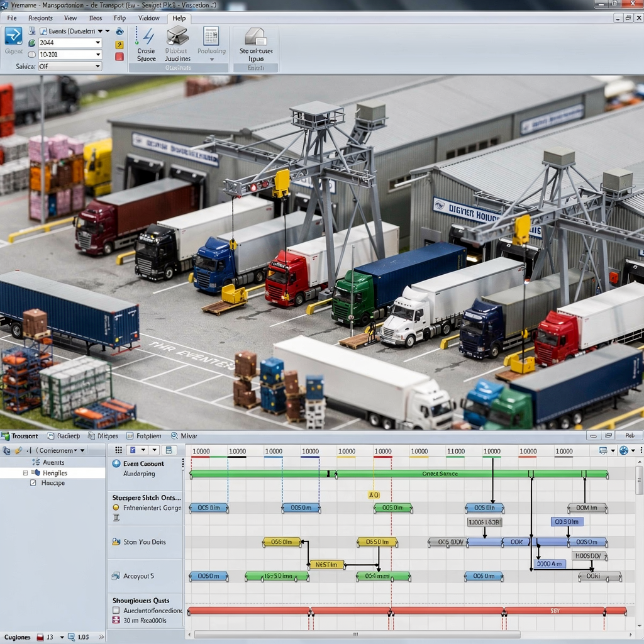This screenshot has width=644, height=644.
Task: Open the Help menu
Action: tap(179, 18)
